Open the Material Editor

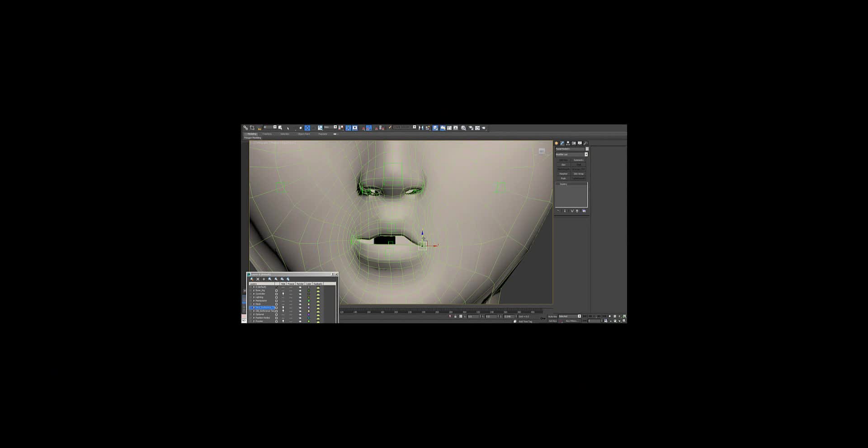(x=463, y=128)
